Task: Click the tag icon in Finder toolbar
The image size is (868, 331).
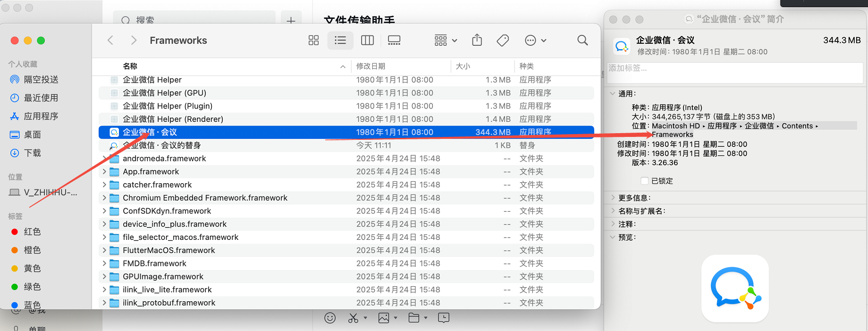Action: pos(503,41)
